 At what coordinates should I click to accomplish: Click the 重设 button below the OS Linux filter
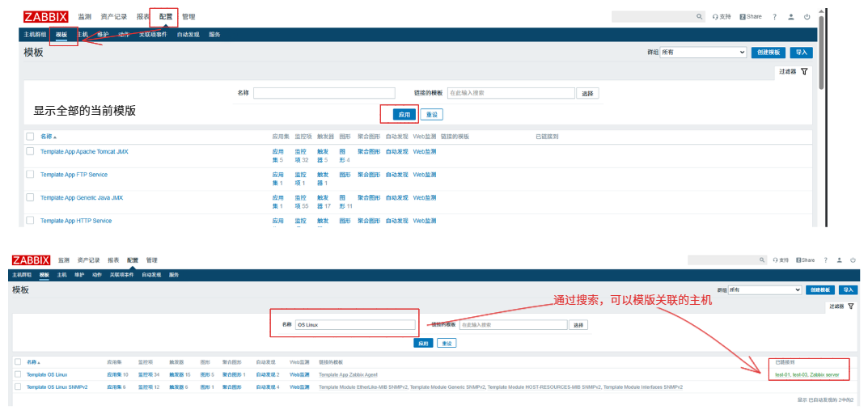click(x=447, y=343)
